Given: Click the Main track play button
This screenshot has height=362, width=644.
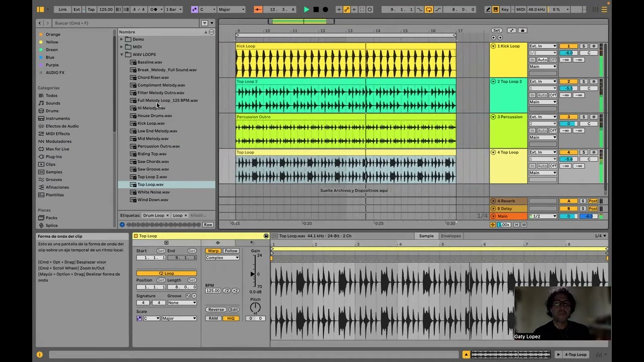Looking at the screenshot, I should point(493,216).
